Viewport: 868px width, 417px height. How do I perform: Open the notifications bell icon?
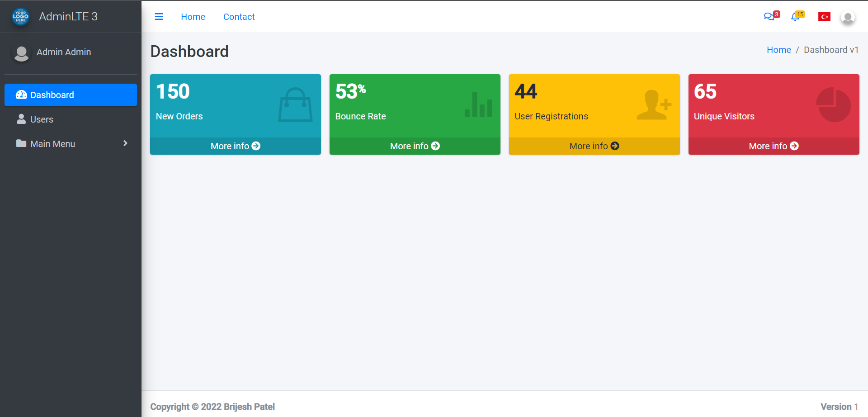click(x=795, y=17)
